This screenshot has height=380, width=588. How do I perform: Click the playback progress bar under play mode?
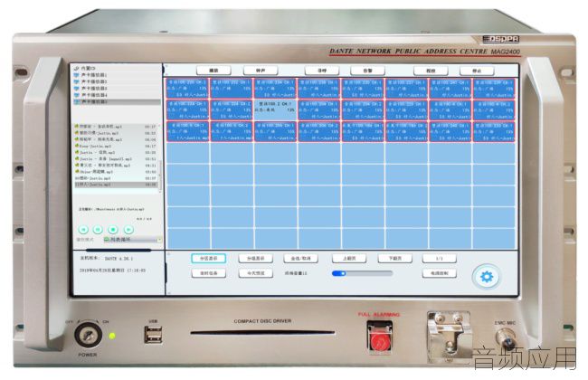click(119, 250)
